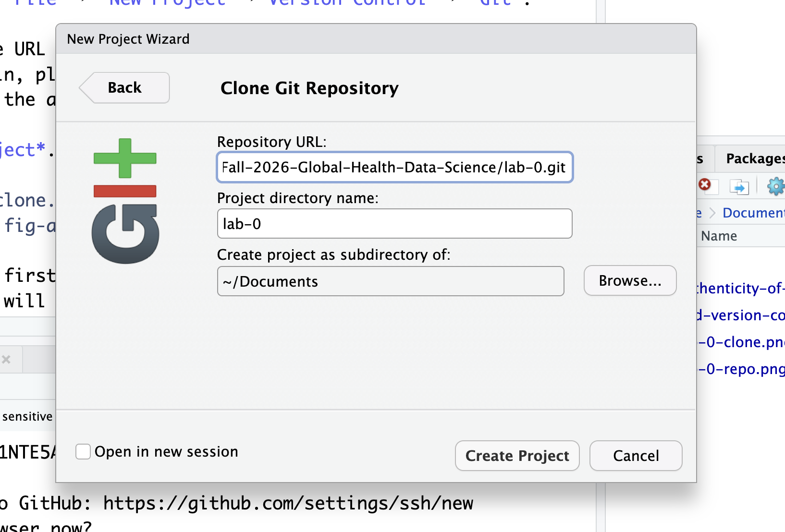Click the blue arrow update icon
Viewport: 785px width, 532px height.
pos(739,186)
